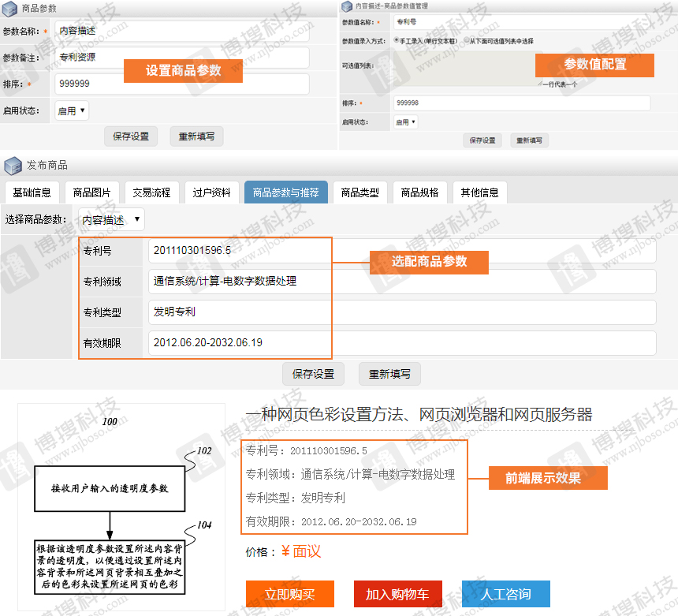Switch to the 商品规格 tab

point(420,192)
